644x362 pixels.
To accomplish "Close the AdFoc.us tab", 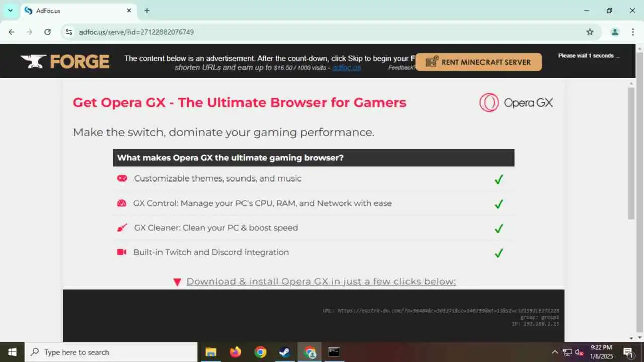I will (x=129, y=10).
